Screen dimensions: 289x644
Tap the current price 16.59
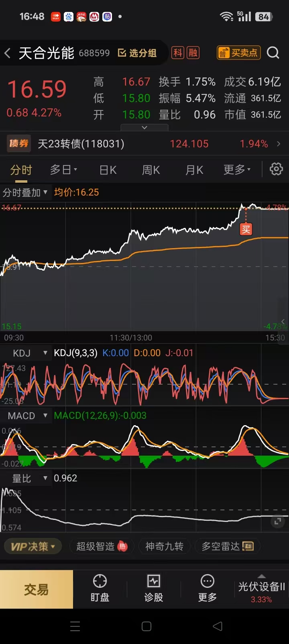tap(37, 89)
